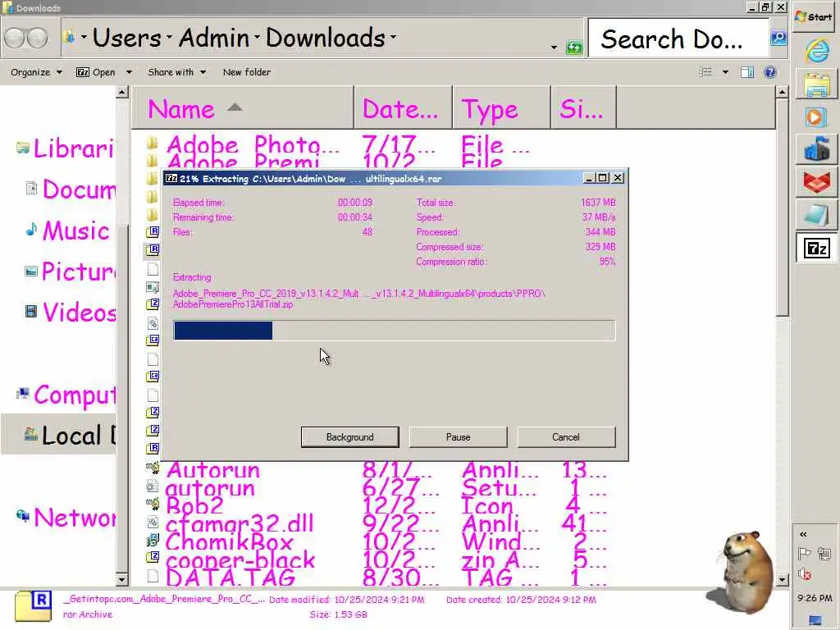Click the navigation pane scrollbar down arrow

121,580
